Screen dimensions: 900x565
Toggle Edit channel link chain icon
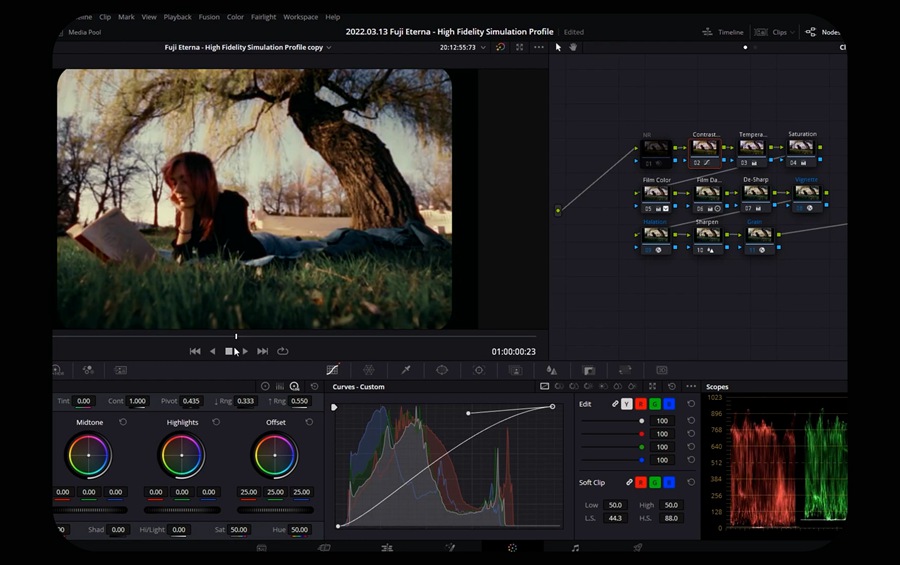[615, 404]
